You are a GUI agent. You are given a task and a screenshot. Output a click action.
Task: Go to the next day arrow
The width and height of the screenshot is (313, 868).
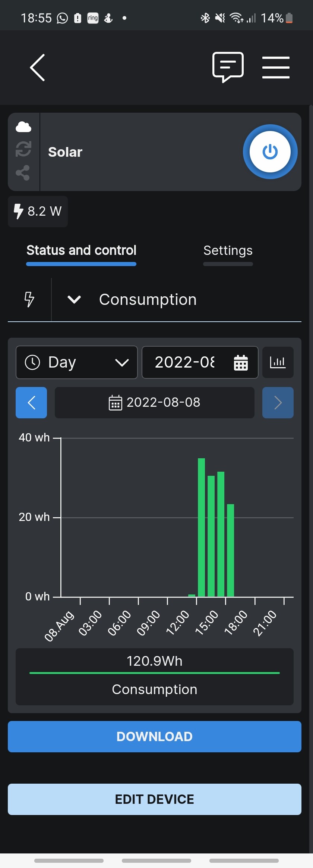(278, 403)
